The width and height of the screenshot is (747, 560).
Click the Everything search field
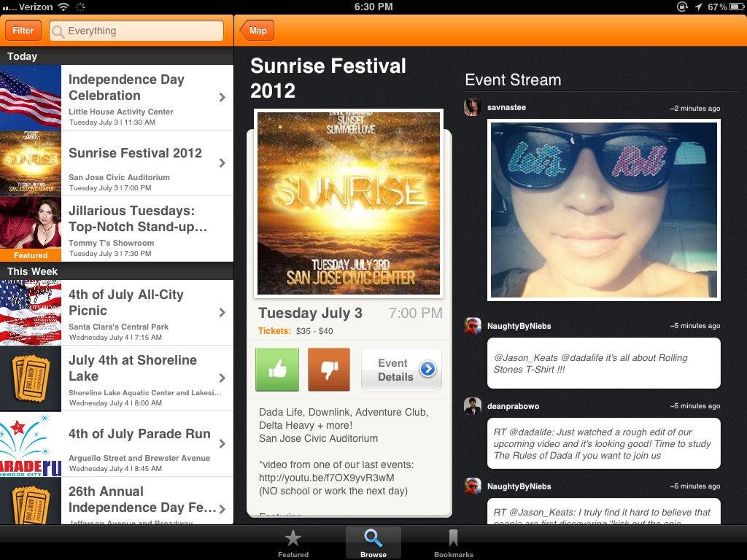pos(136,31)
